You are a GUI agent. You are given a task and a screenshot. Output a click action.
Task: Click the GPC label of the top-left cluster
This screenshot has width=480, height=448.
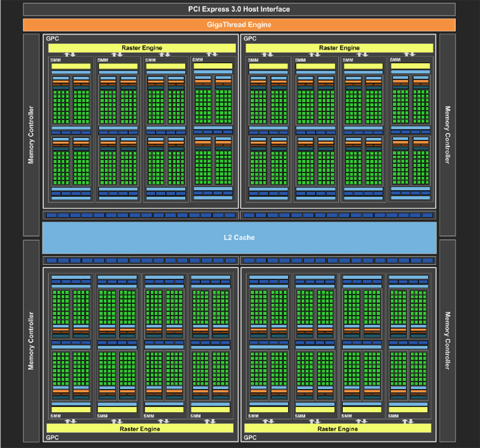(x=52, y=39)
